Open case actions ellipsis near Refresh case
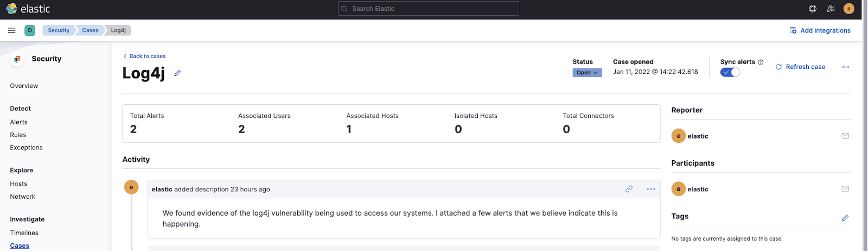The height and width of the screenshot is (251, 868). [x=845, y=67]
